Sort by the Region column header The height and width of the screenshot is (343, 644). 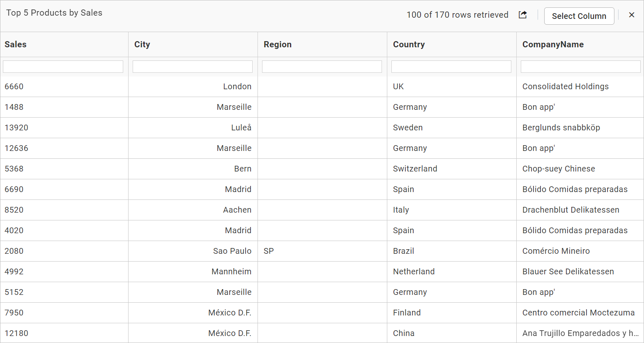coord(278,44)
